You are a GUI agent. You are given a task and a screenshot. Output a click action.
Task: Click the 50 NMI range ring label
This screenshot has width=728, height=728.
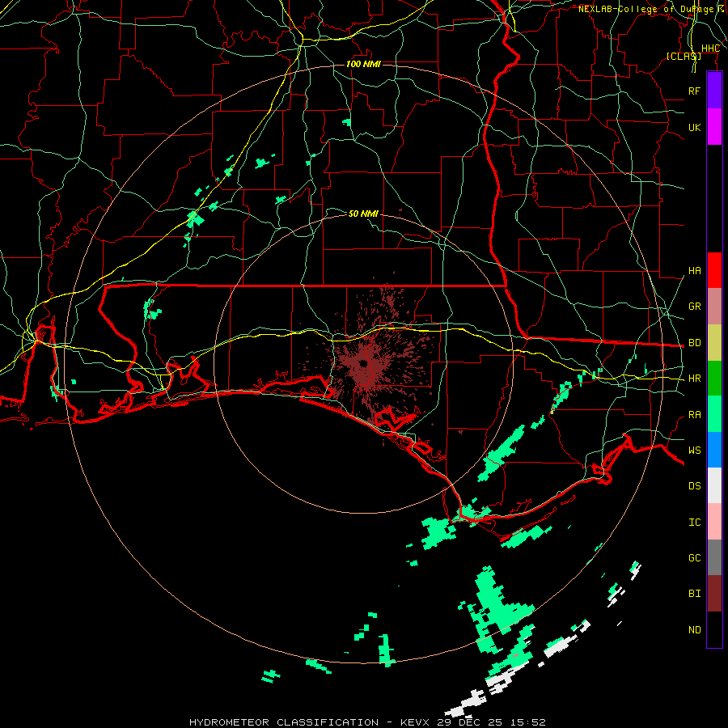(x=363, y=214)
